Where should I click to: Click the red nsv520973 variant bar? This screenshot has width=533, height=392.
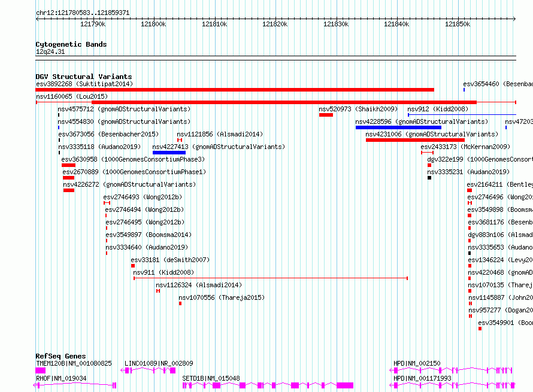[326, 115]
